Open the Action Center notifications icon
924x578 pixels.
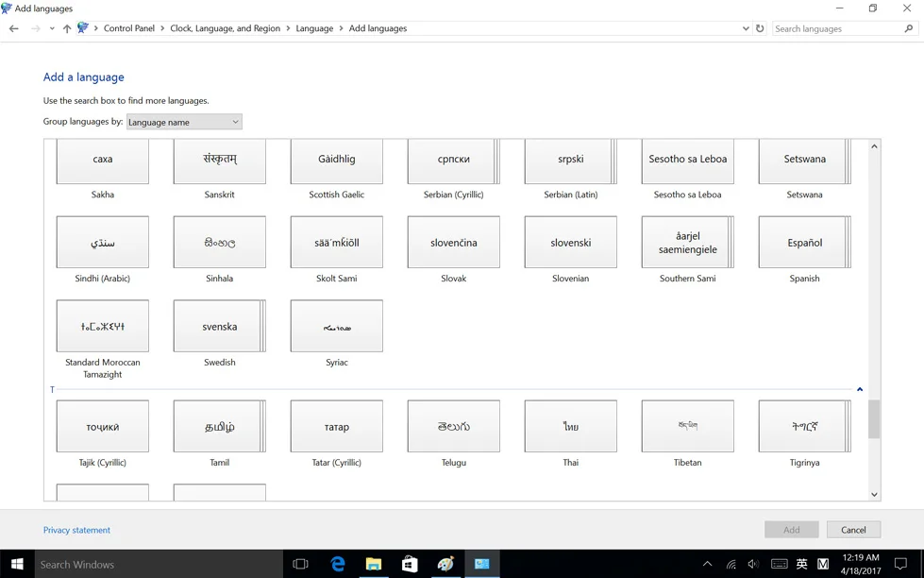pyautogui.click(x=900, y=564)
